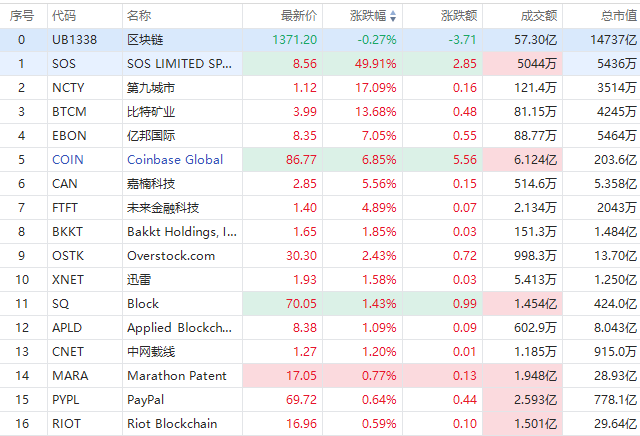
Task: Click the 第九城市 stock name
Action: pos(151,88)
